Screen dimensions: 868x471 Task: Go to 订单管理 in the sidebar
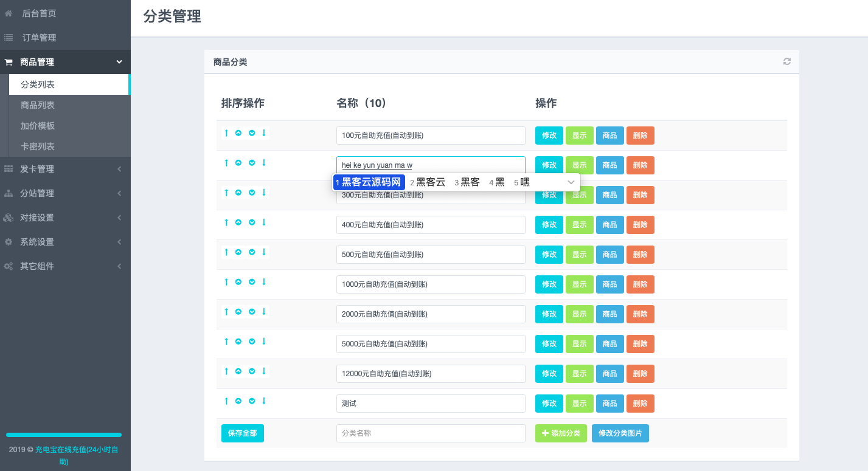point(39,38)
